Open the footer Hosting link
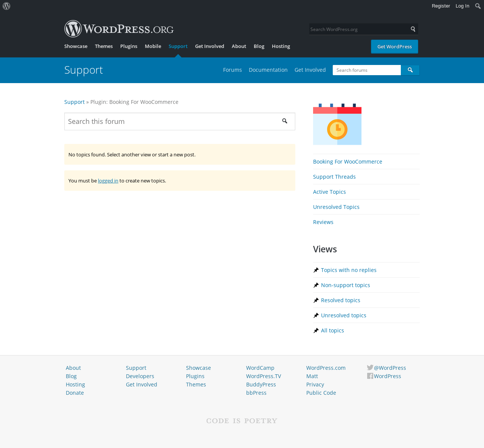This screenshot has height=448, width=484. tap(75, 385)
